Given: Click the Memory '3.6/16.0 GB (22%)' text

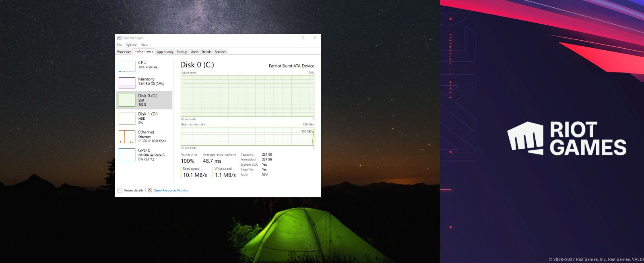Looking at the screenshot, I should (151, 84).
